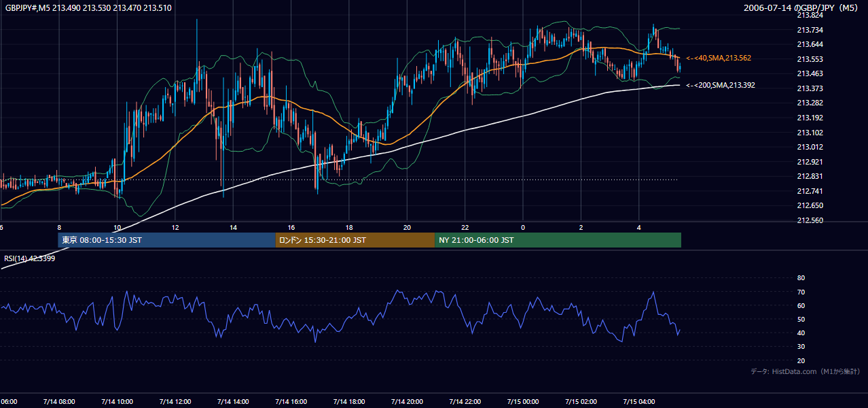Click the 40 SMA label showing 213.562
The height and width of the screenshot is (408, 868).
(x=718, y=58)
